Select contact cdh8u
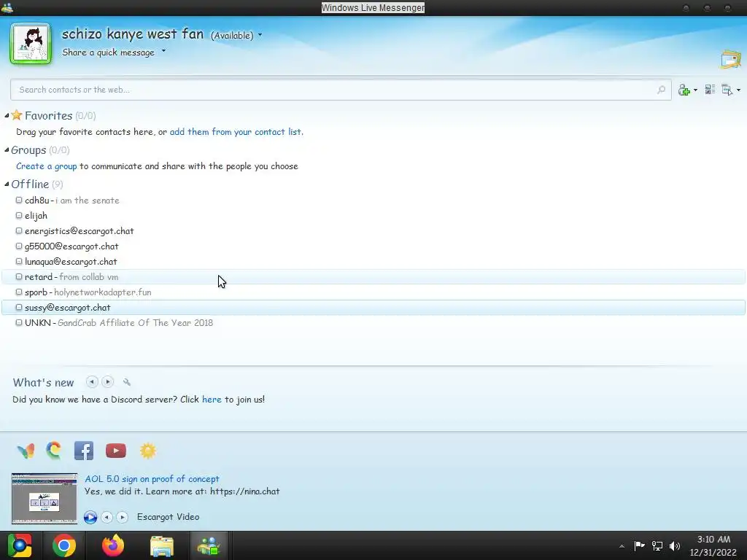This screenshot has height=560, width=747. 373,201
